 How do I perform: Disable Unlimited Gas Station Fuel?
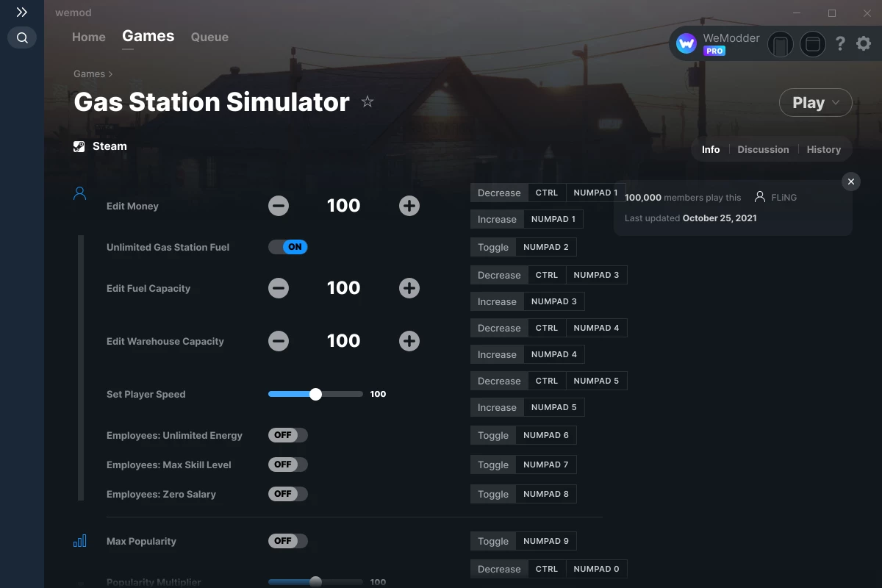click(287, 247)
